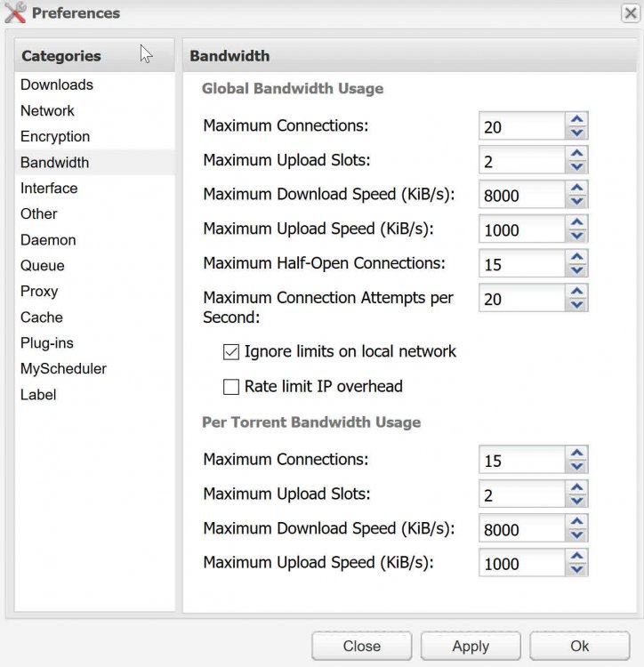
Task: Decrease Connection Attempts per Second down arrow
Action: coord(576,304)
